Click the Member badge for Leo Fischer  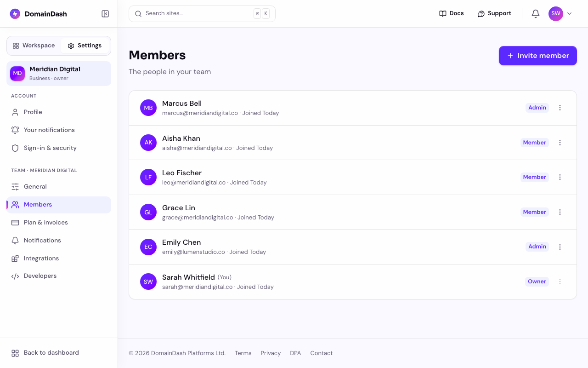point(535,177)
